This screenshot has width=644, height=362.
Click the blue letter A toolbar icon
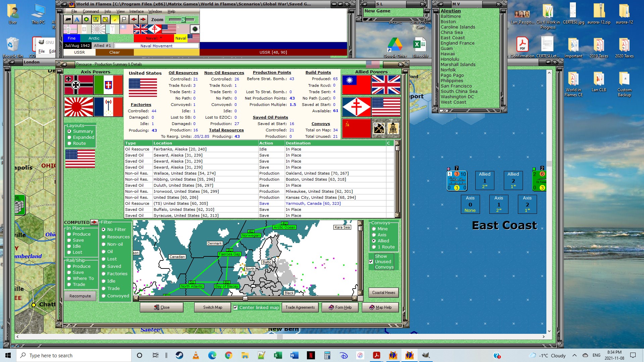(x=77, y=19)
